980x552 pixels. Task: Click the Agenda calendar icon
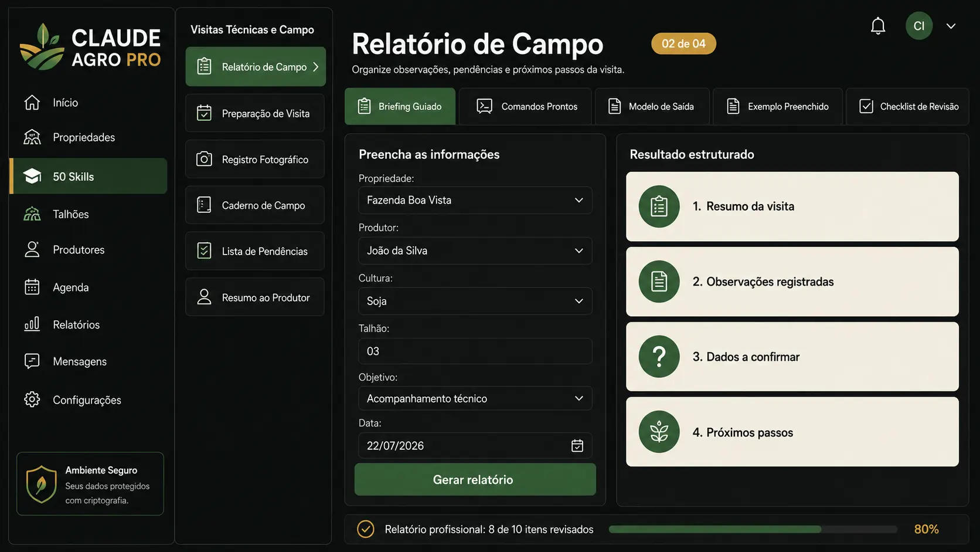(32, 287)
